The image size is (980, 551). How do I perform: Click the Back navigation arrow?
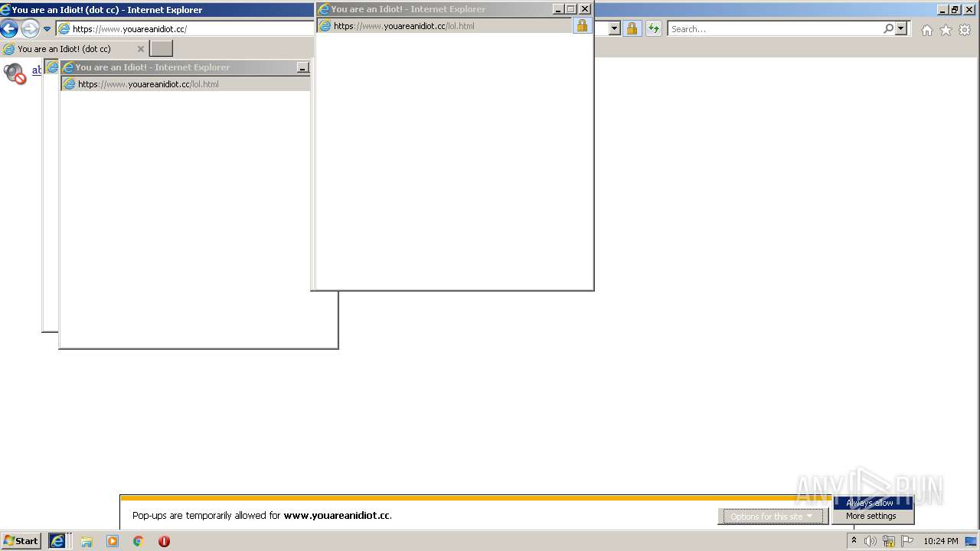pos(9,29)
